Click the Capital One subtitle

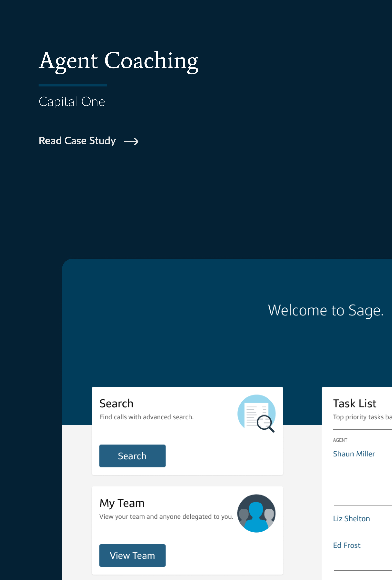point(72,102)
